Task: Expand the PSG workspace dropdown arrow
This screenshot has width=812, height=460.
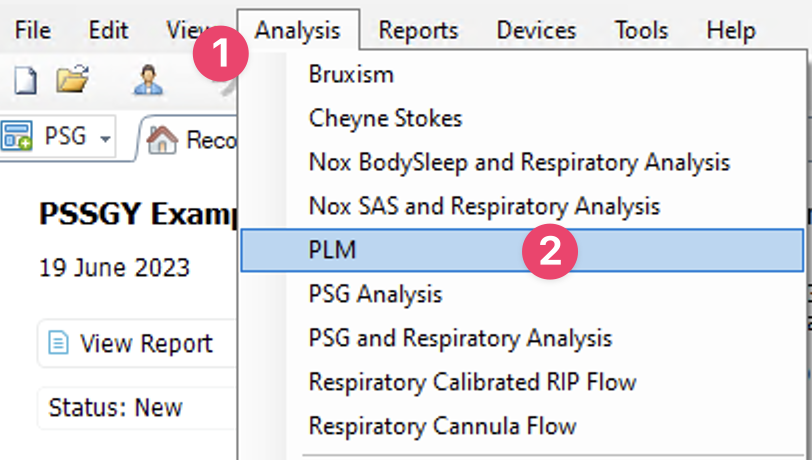Action: (106, 137)
